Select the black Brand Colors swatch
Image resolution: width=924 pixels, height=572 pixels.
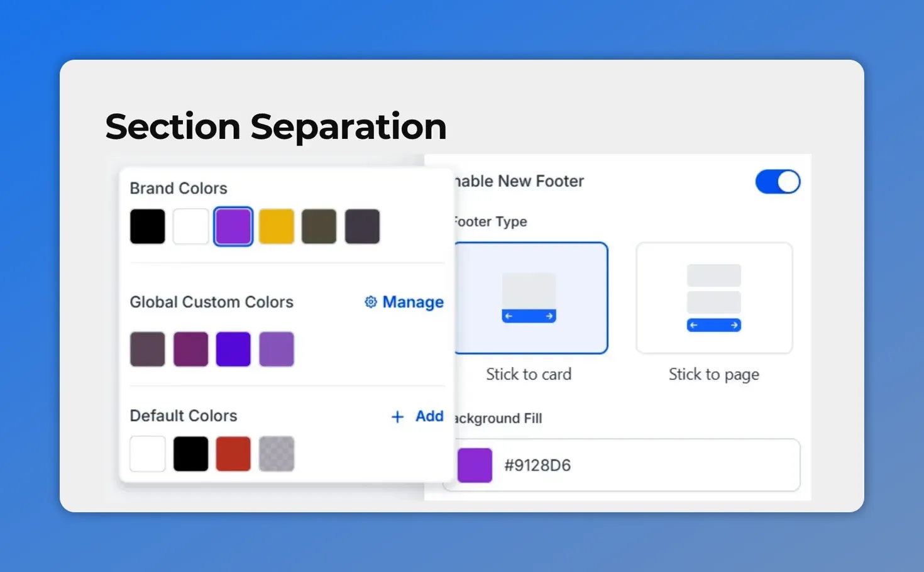coord(147,226)
